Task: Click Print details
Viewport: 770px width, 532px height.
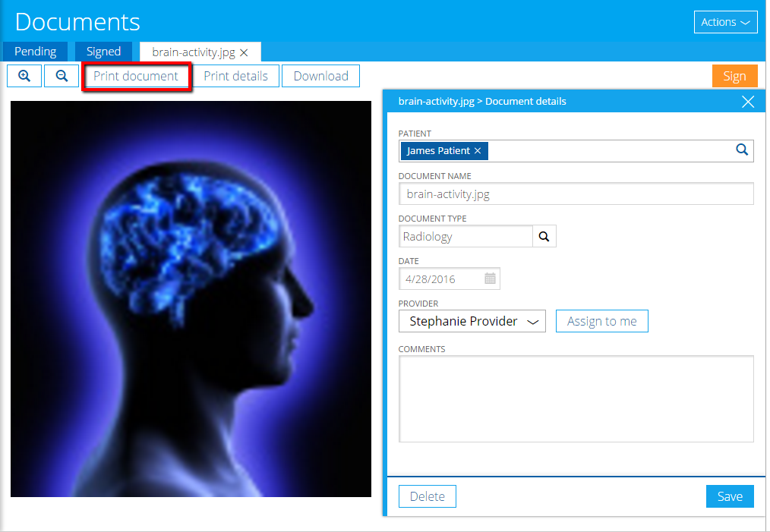Action: tap(235, 76)
